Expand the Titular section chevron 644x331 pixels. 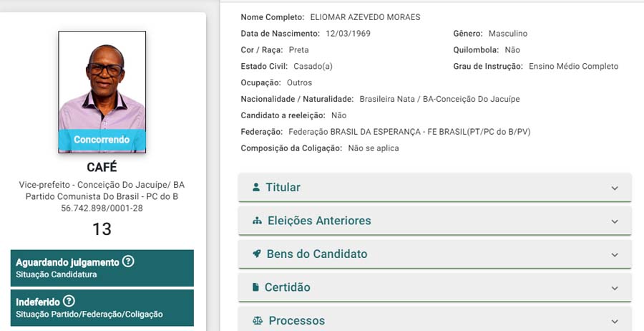tap(615, 188)
